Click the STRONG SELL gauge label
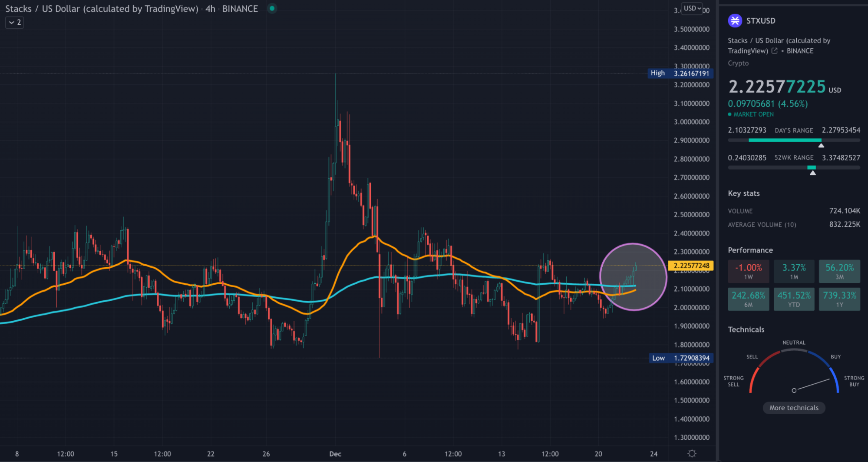 [733, 381]
